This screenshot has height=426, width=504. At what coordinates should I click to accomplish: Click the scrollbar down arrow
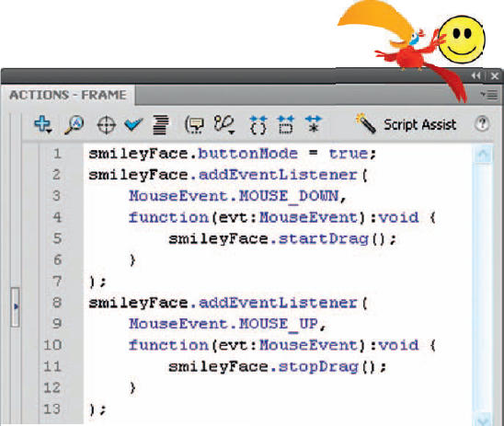pyautogui.click(x=483, y=419)
